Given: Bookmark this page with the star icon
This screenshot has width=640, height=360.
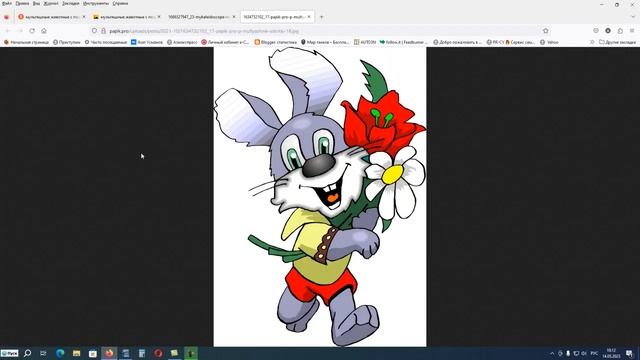Looking at the screenshot, I should [546, 31].
